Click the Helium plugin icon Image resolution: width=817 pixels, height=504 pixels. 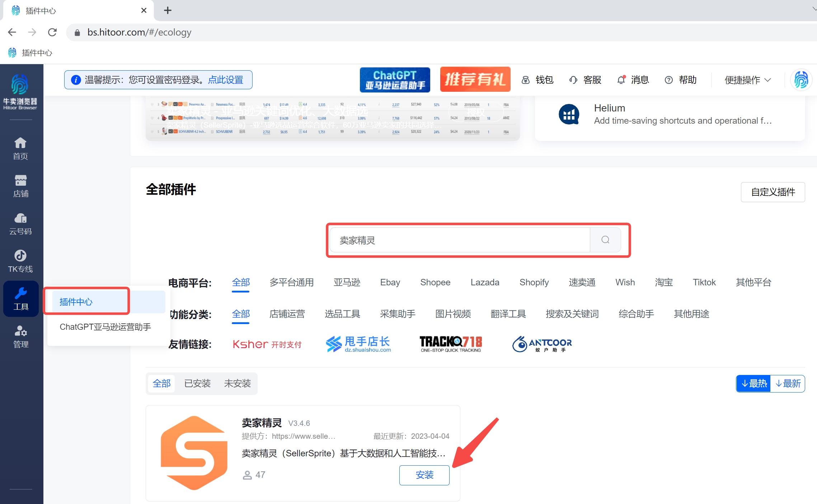569,114
